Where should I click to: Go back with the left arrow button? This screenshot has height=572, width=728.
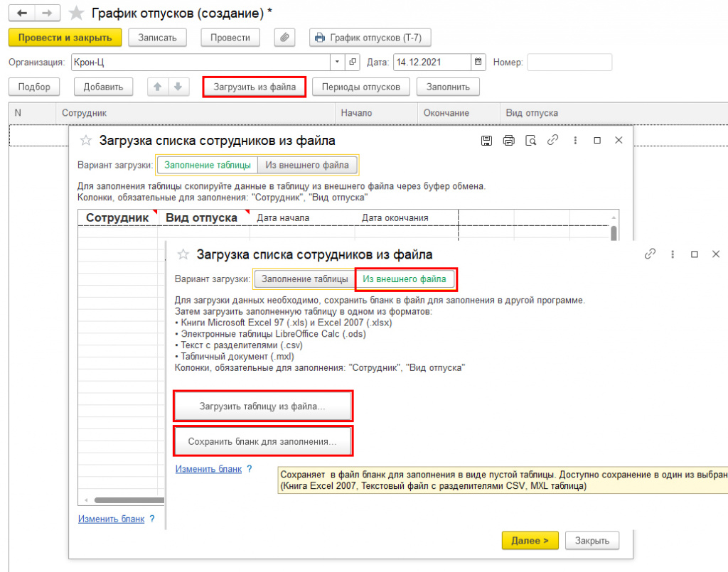click(x=22, y=13)
